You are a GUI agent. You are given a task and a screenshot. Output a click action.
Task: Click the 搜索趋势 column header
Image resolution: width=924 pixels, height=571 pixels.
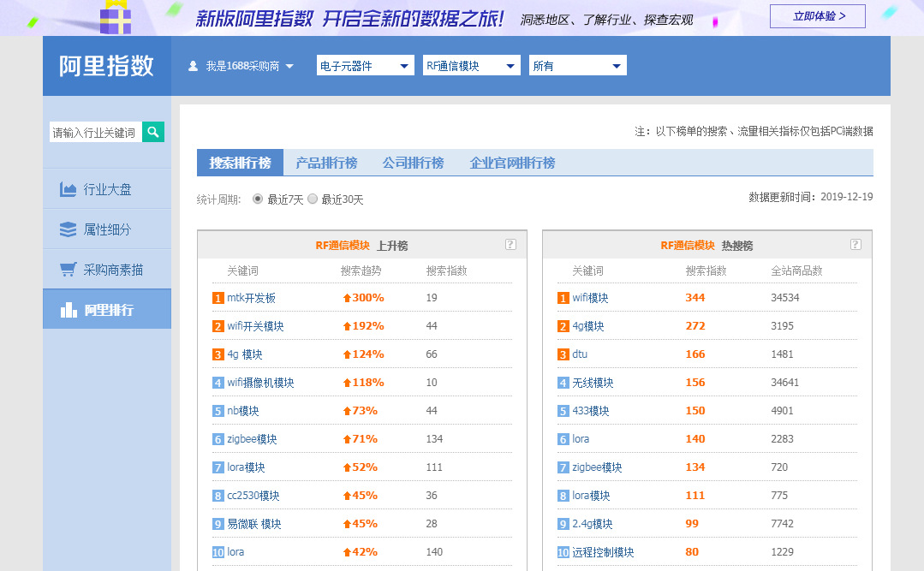tap(361, 271)
